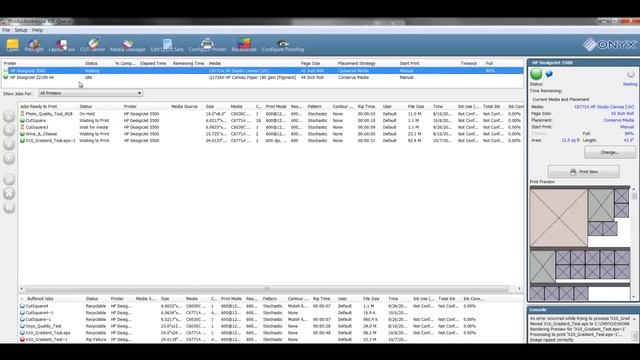This screenshot has height=360, width=640.
Task: Launch the Preflight tool
Action: point(34,45)
